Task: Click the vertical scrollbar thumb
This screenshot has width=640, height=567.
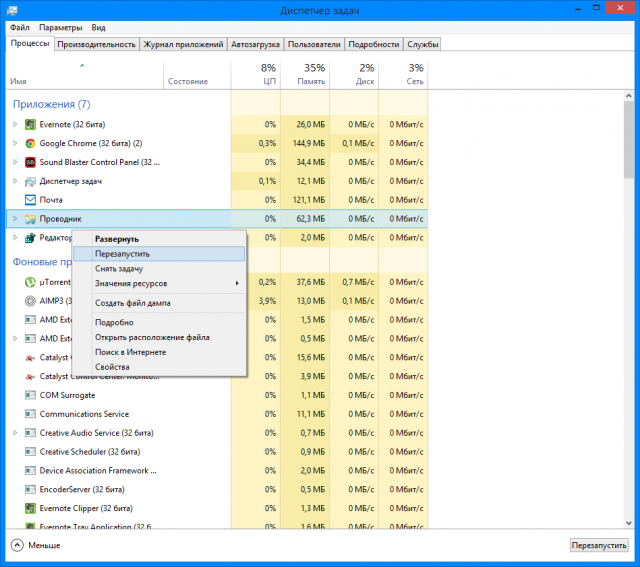Action: [x=629, y=140]
